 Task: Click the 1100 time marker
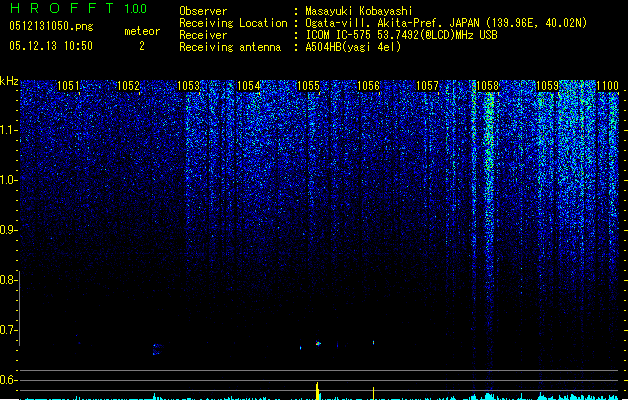pos(607,86)
